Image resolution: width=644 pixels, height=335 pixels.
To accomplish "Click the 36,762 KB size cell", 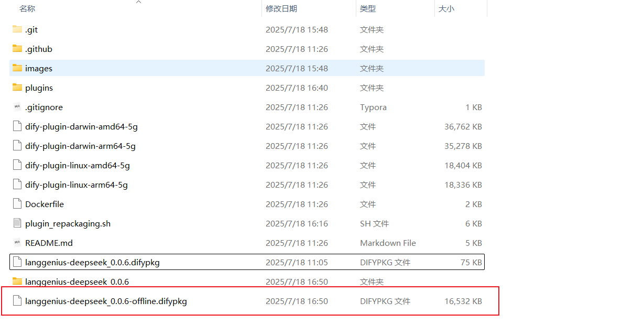I will pos(463,126).
